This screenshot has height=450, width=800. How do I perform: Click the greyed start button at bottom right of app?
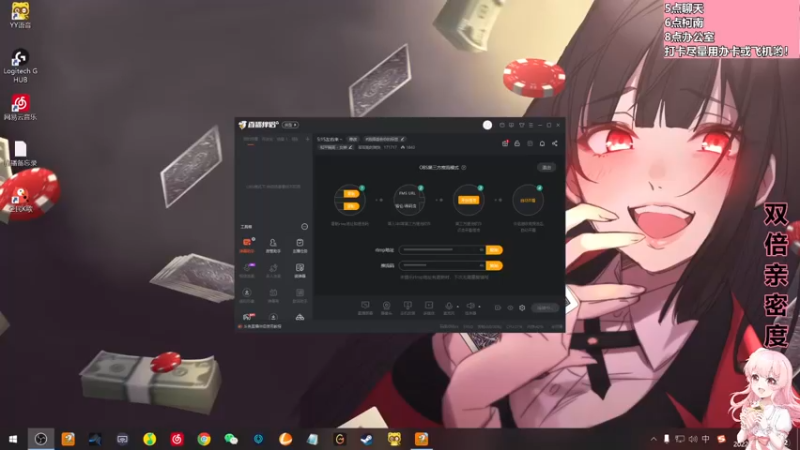544,308
